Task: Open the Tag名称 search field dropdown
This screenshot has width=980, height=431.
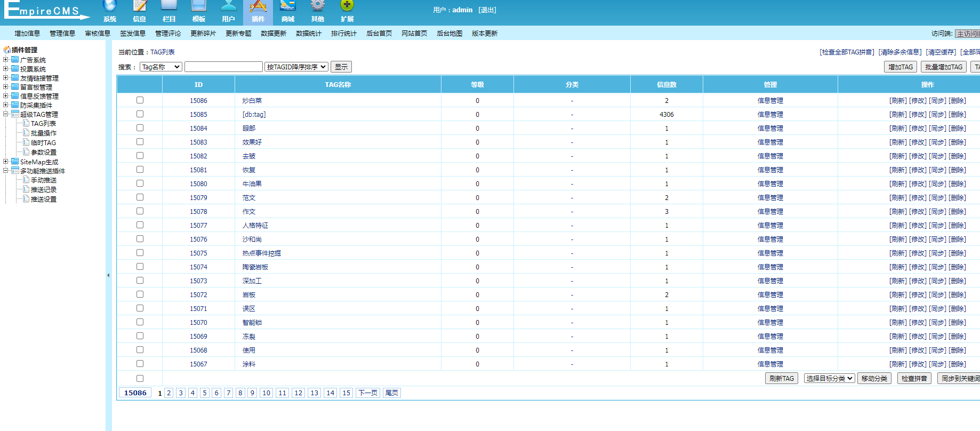Action: click(160, 67)
